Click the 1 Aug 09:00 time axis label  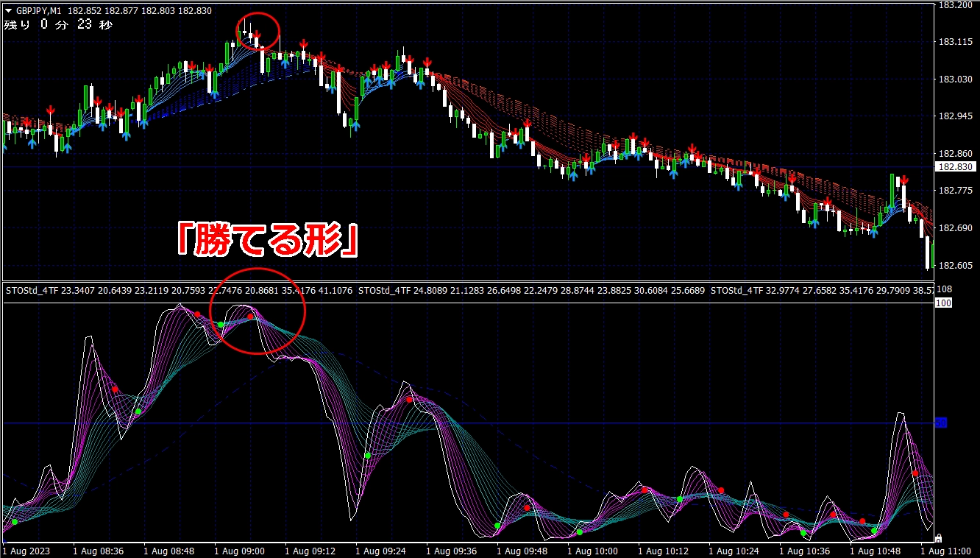pos(238,550)
